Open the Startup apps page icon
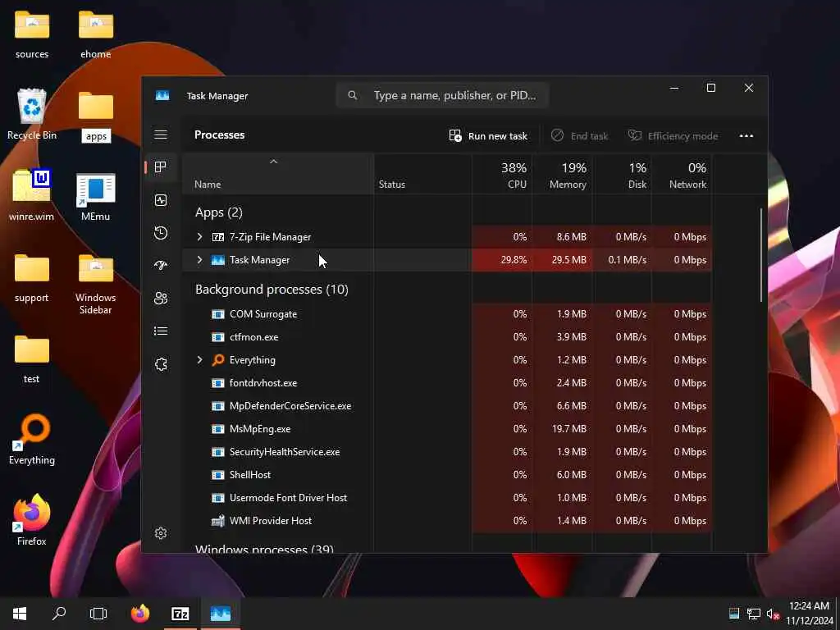 tap(161, 265)
